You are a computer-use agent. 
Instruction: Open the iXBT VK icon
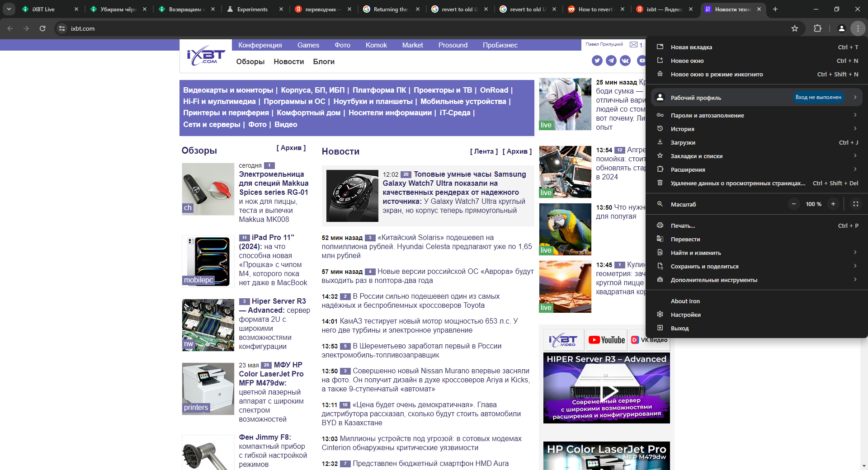click(x=625, y=61)
